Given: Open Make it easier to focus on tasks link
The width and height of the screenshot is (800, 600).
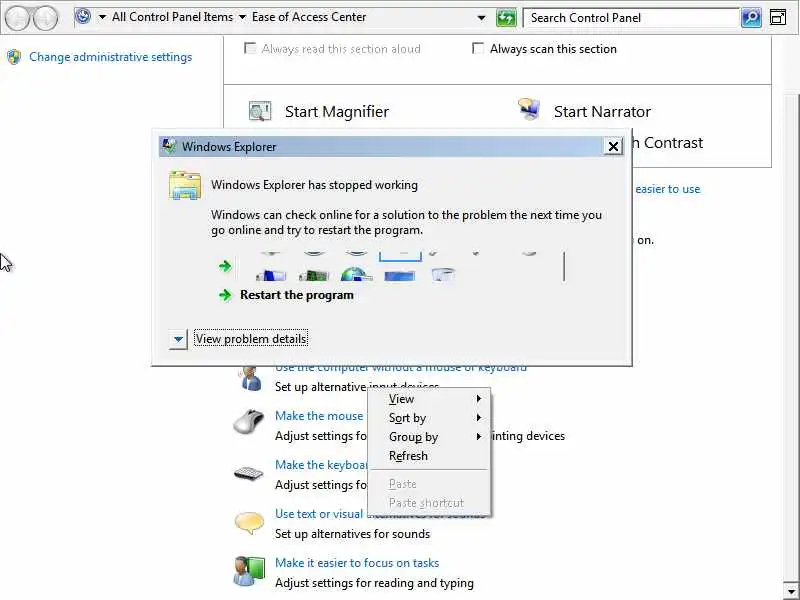Looking at the screenshot, I should tap(357, 563).
